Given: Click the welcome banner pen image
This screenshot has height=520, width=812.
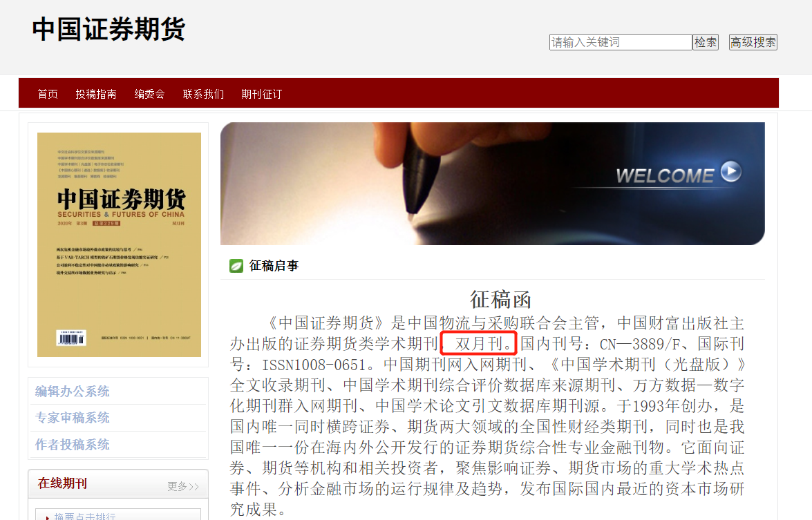Looking at the screenshot, I should pyautogui.click(x=493, y=184).
